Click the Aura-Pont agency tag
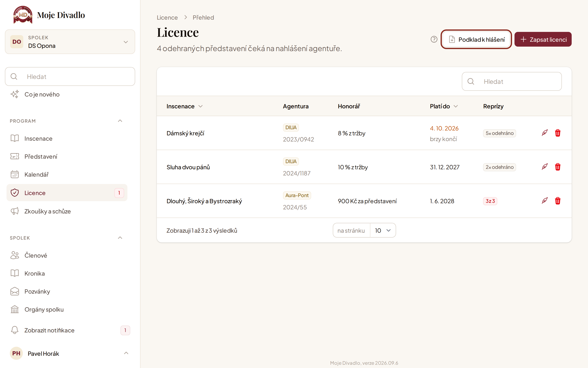 coord(297,195)
